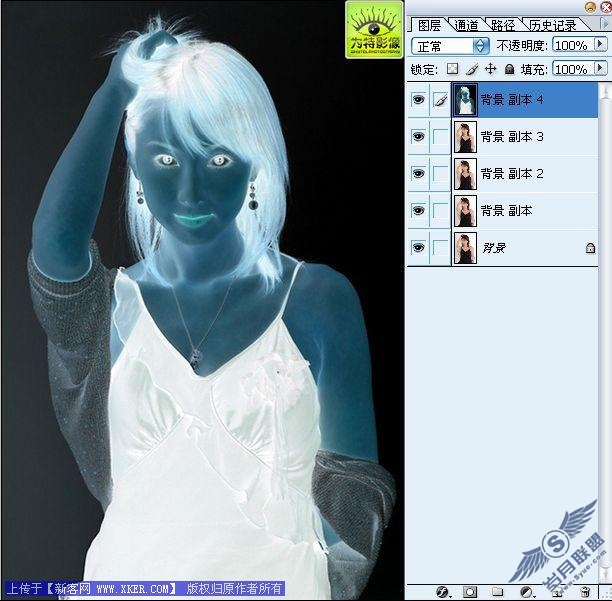
Task: Select the 背景 副本 2 layer thumbnail
Action: tap(465, 174)
